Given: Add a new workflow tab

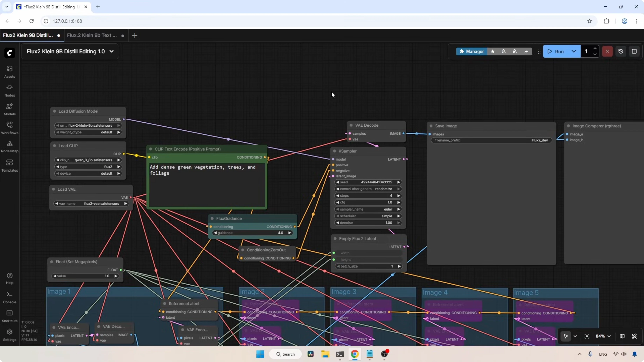Looking at the screenshot, I should tap(135, 36).
